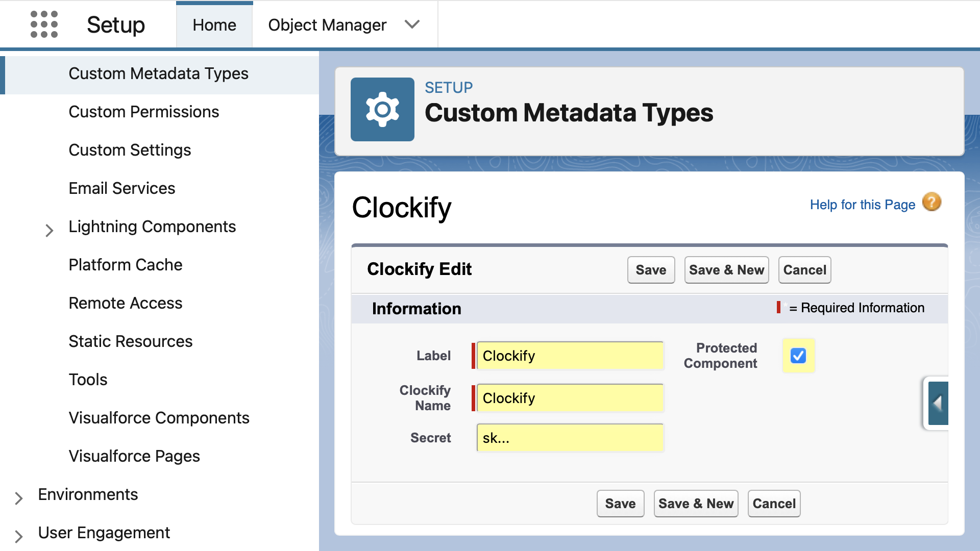This screenshot has width=980, height=551.
Task: Open Environments in sidebar
Action: tap(88, 494)
